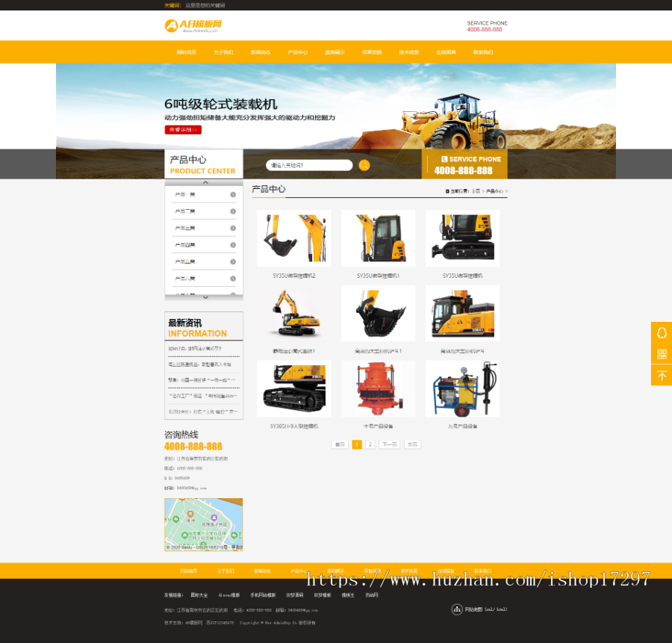Open 在线留言 in top navigation
Viewport: 672px width, 643px height.
(x=447, y=52)
